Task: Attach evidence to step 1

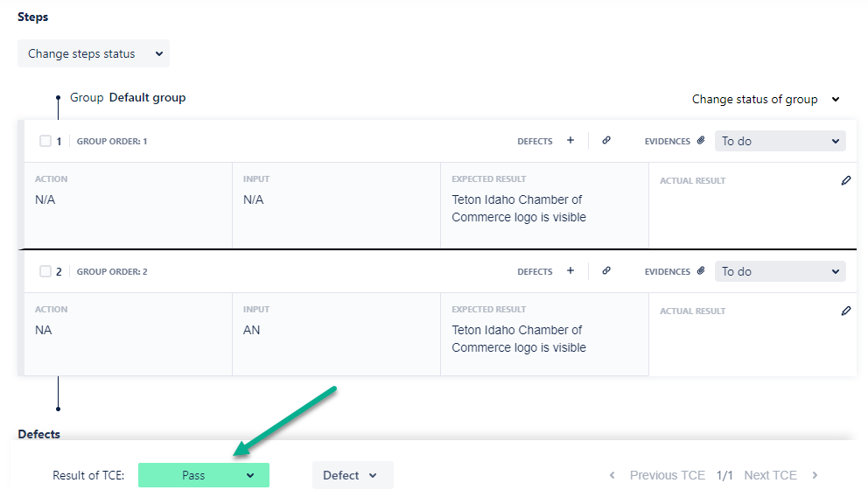Action: (700, 141)
